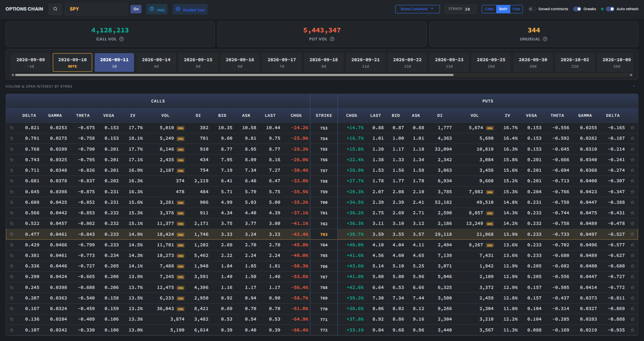Star the 753 strike put contract
The height and width of the screenshot is (341, 644).
point(632,128)
